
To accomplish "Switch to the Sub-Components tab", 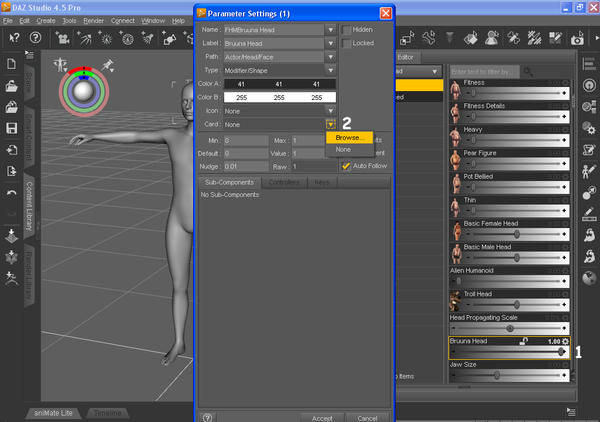I will pyautogui.click(x=229, y=182).
